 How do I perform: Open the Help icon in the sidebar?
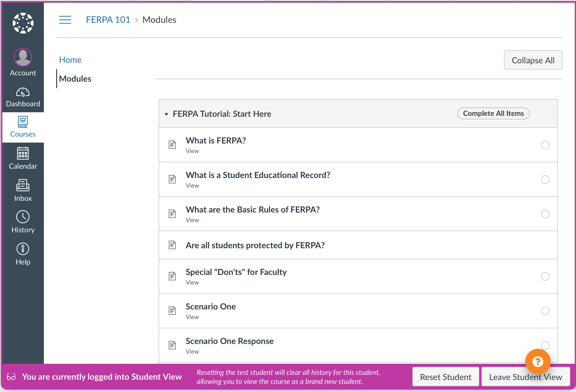click(x=23, y=253)
